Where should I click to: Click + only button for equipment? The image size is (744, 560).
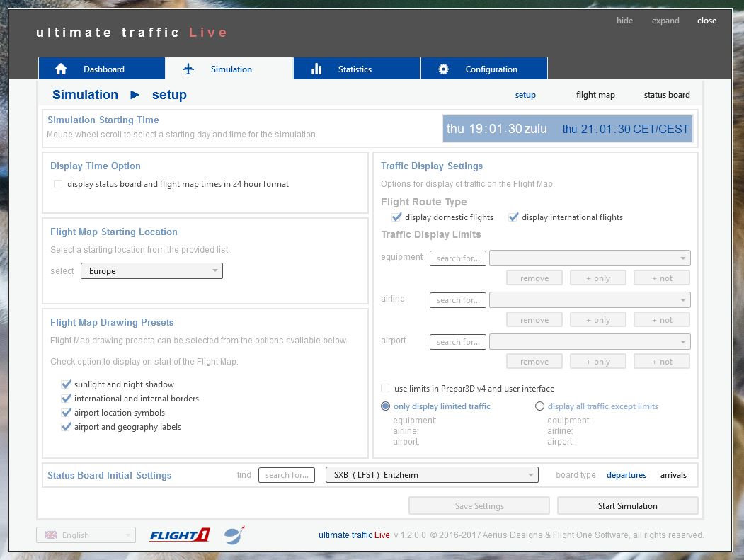point(598,278)
